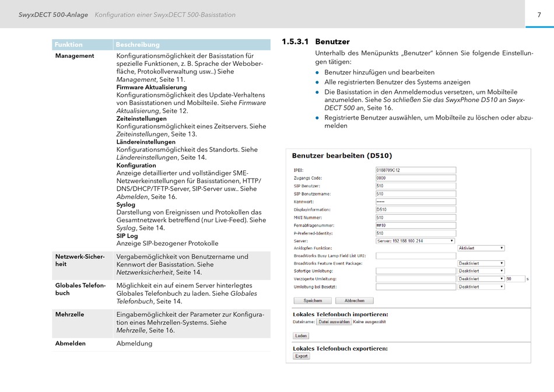The image size is (554, 392).
Task: Click the Umleitung bei Besetzt number field
Action: click(416, 286)
